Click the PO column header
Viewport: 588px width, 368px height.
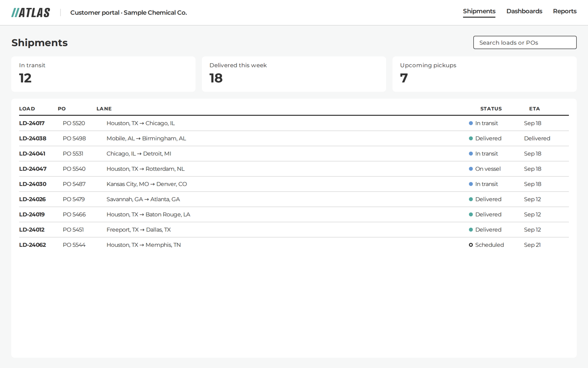62,109
